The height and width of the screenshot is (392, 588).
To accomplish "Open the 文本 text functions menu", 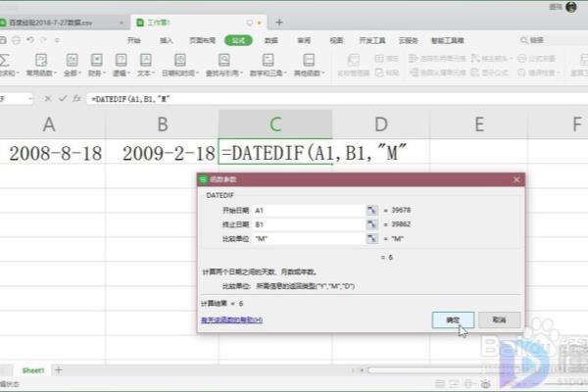I will 145,65.
